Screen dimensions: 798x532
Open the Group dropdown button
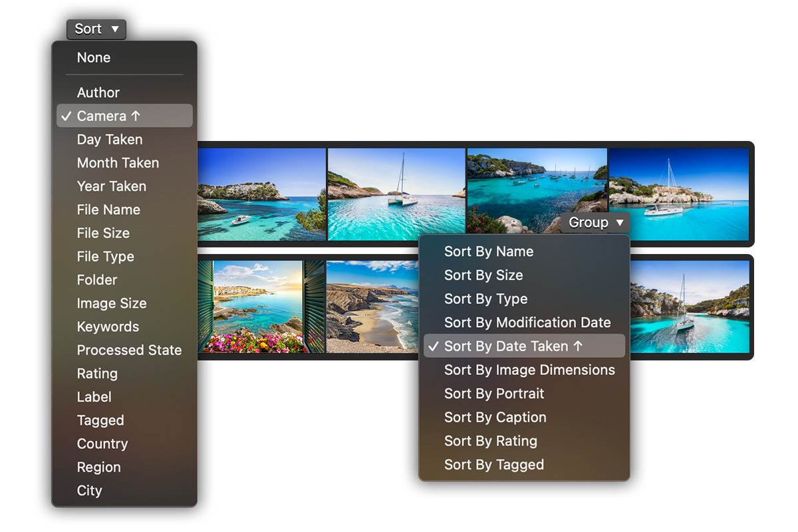[x=595, y=223]
